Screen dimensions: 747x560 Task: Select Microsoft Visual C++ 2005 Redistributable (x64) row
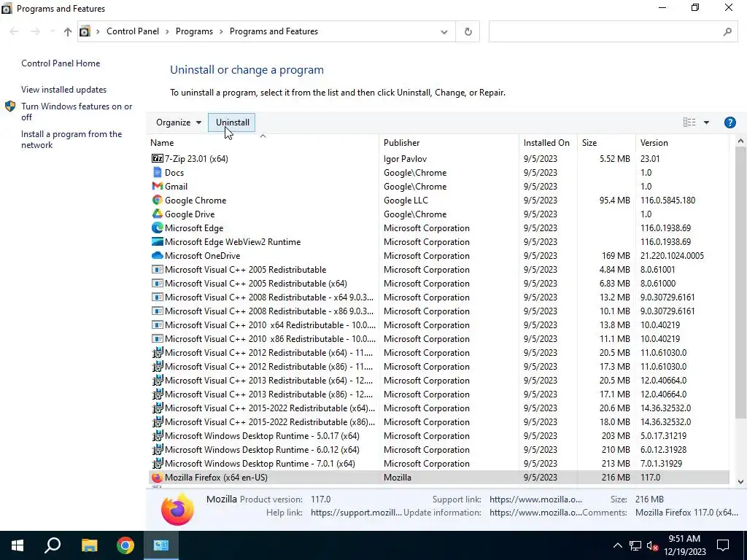click(438, 284)
